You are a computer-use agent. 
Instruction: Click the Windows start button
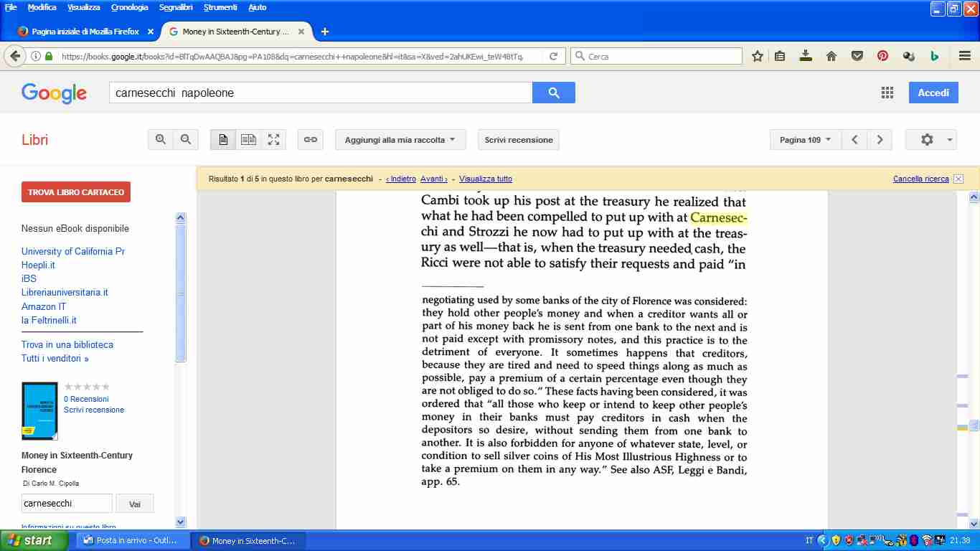[x=30, y=541]
